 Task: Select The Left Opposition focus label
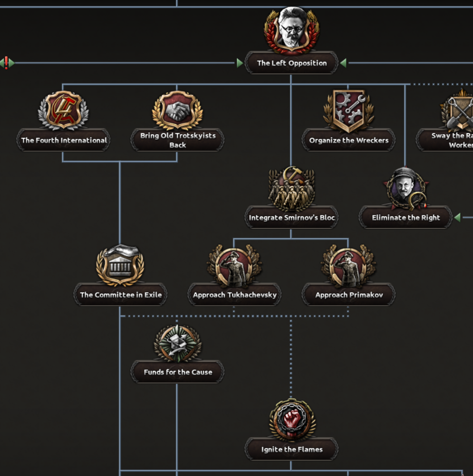pos(291,63)
